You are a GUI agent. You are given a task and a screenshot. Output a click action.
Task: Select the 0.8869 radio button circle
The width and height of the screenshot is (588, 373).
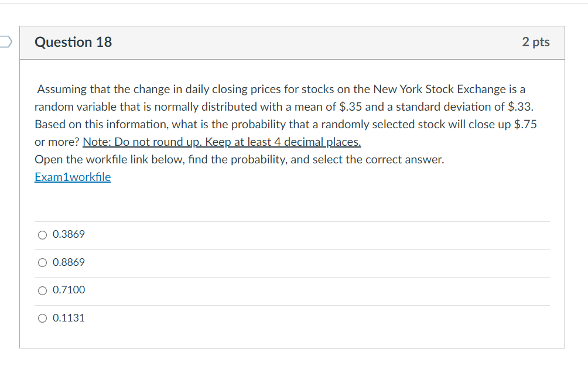[42, 263]
